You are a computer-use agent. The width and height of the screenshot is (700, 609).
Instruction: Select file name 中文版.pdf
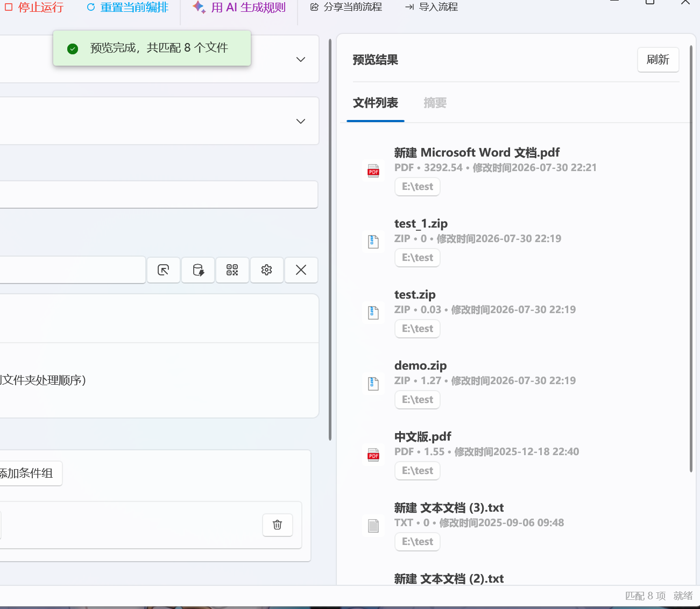(422, 437)
